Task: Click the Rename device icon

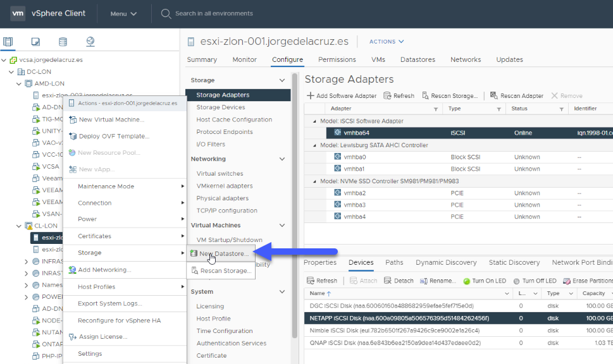Action: (x=423, y=281)
